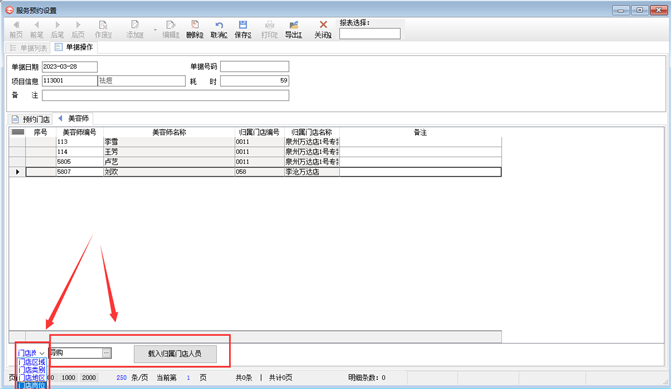Click the ellipsis lookup button beside 导购
This screenshot has height=389, width=671.
click(x=107, y=353)
